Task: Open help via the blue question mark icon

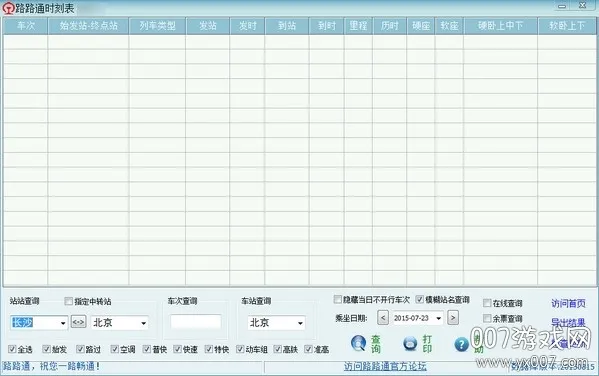Action: click(x=461, y=344)
